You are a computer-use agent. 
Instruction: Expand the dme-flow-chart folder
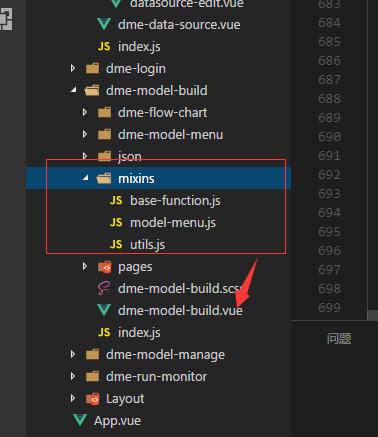tap(85, 112)
